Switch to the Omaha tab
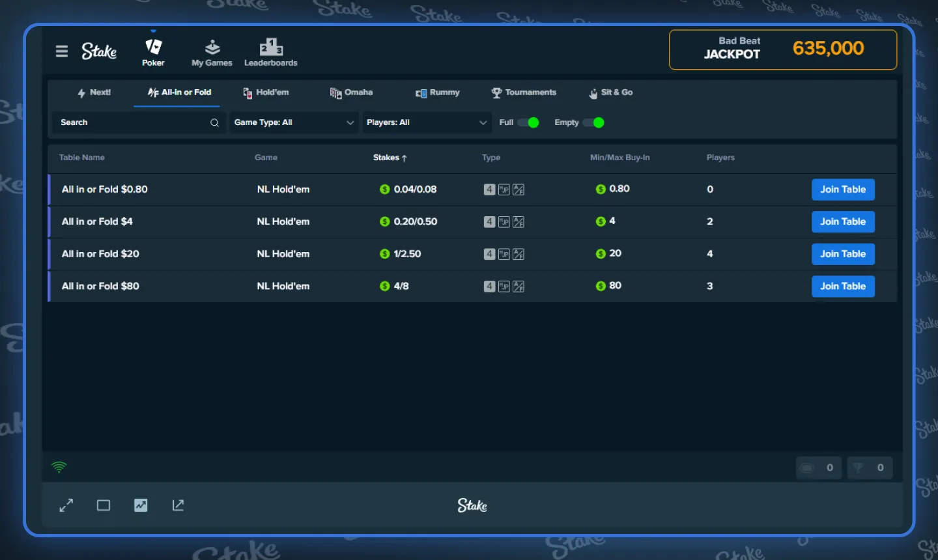938x560 pixels. (351, 92)
